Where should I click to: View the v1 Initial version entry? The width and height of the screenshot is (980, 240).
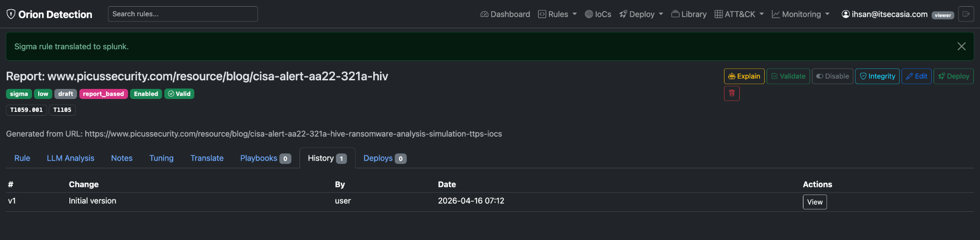(814, 202)
